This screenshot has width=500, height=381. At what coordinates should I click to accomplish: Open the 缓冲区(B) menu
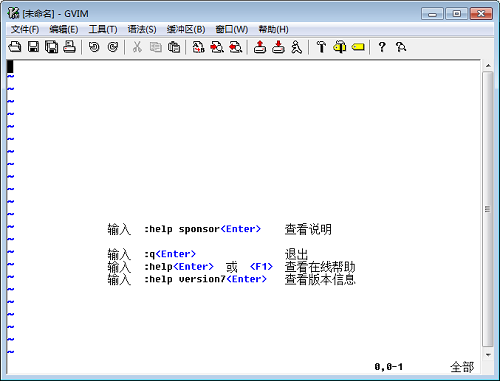click(186, 30)
